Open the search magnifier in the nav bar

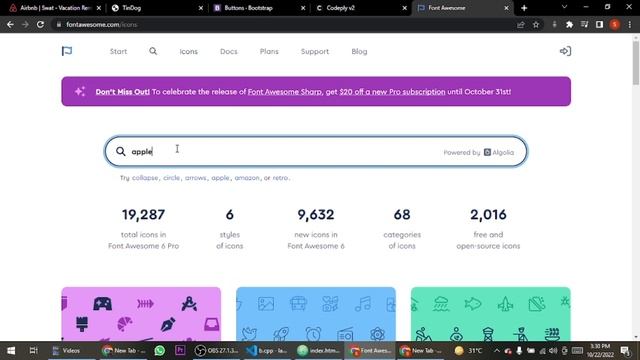coord(153,51)
